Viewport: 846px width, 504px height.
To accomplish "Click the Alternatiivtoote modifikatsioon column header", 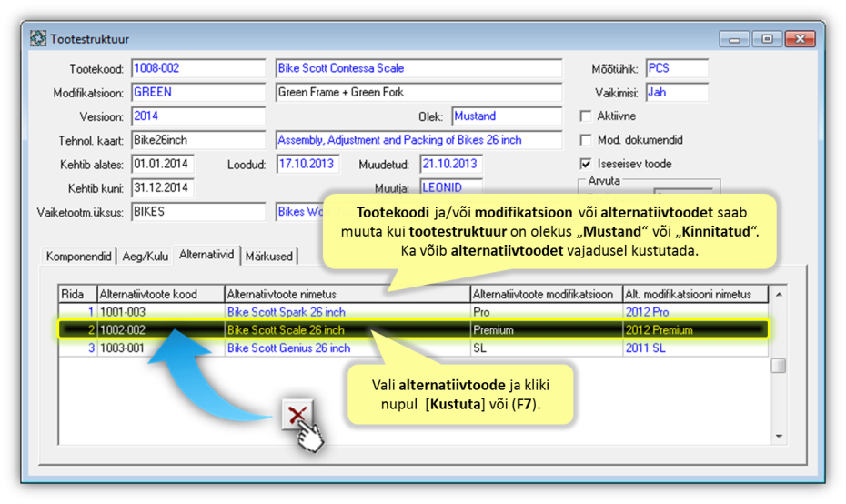I will click(x=546, y=294).
